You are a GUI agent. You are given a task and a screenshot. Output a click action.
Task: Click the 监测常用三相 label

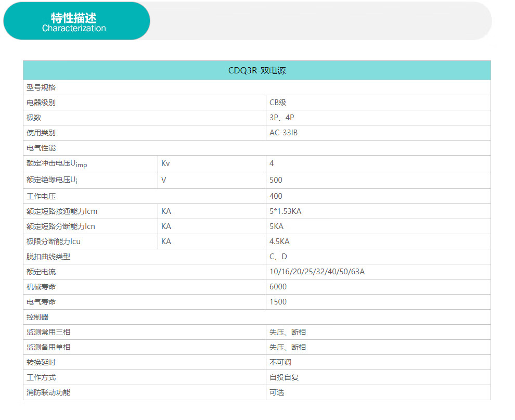click(x=48, y=332)
